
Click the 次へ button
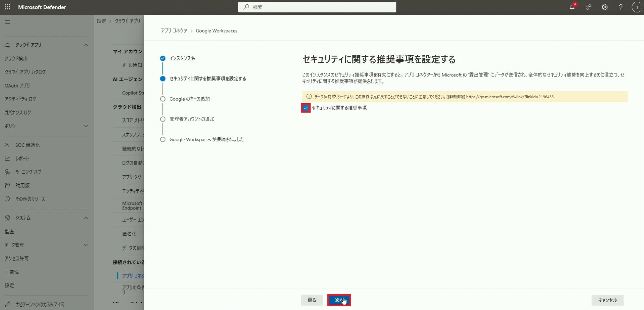[x=339, y=300]
